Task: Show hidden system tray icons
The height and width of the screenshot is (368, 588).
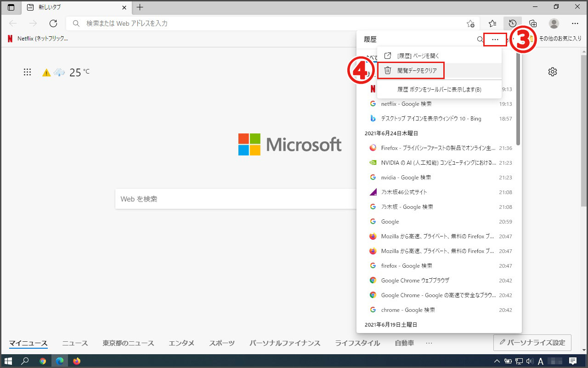Action: tap(497, 361)
